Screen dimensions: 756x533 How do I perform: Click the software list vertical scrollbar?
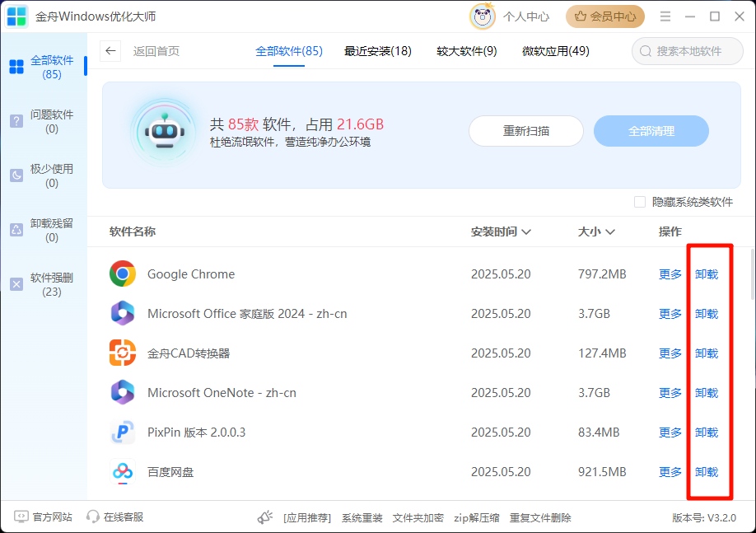click(x=753, y=274)
